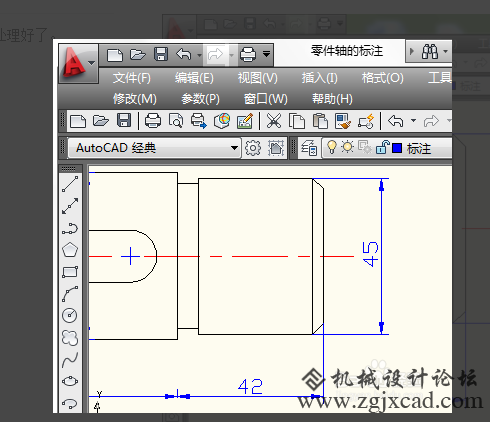Viewport: 490px width, 422px height.
Task: Select the Circle drawing tool
Action: tap(70, 315)
